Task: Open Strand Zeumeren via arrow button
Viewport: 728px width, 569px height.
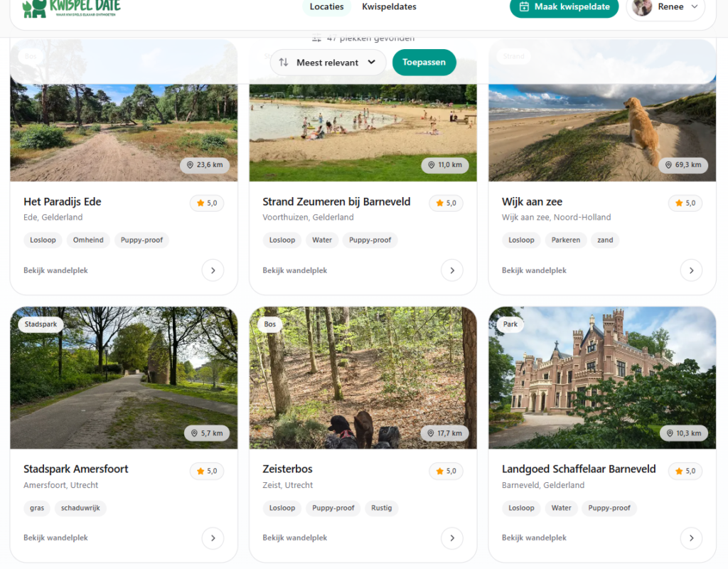Action: coord(451,270)
